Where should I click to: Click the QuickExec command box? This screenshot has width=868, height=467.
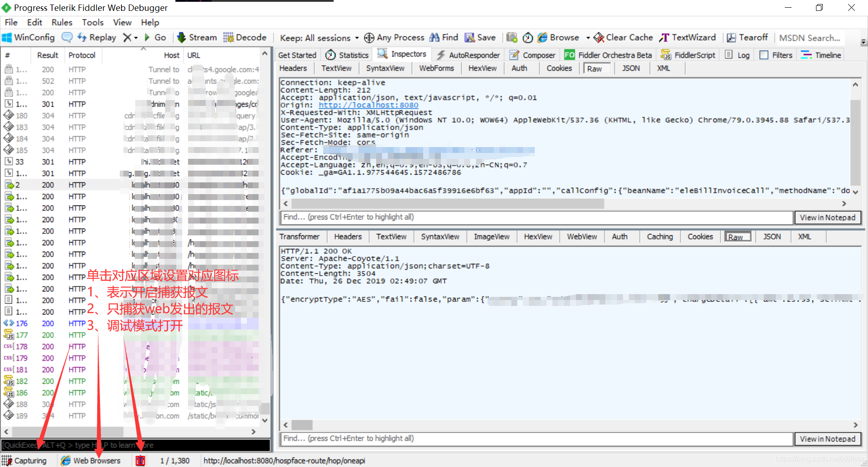[x=136, y=445]
